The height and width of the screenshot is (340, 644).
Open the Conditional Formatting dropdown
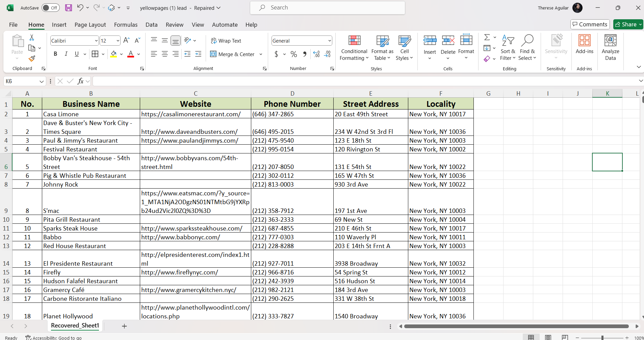point(354,48)
